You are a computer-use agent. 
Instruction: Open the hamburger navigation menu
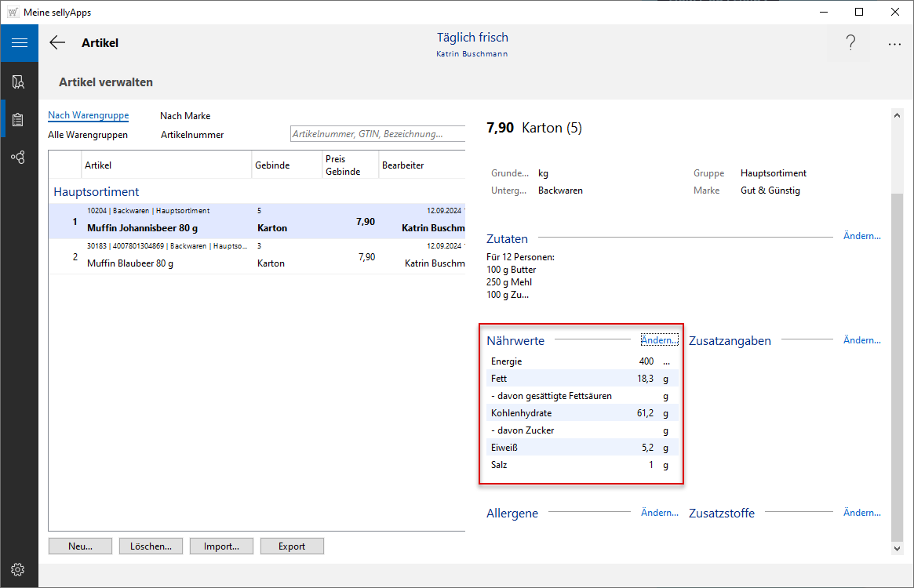click(19, 43)
